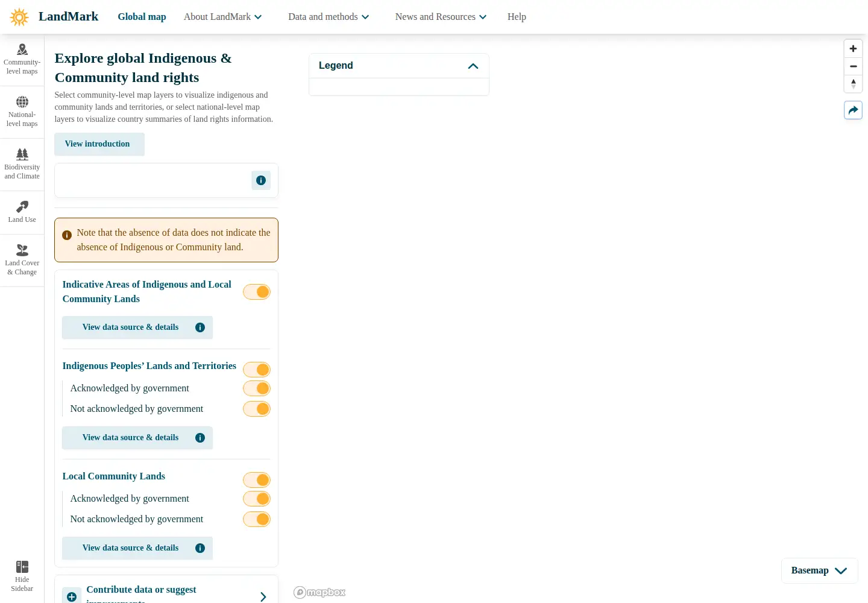Toggle Indigenous Peoples' Lands and Territories layer

click(257, 370)
